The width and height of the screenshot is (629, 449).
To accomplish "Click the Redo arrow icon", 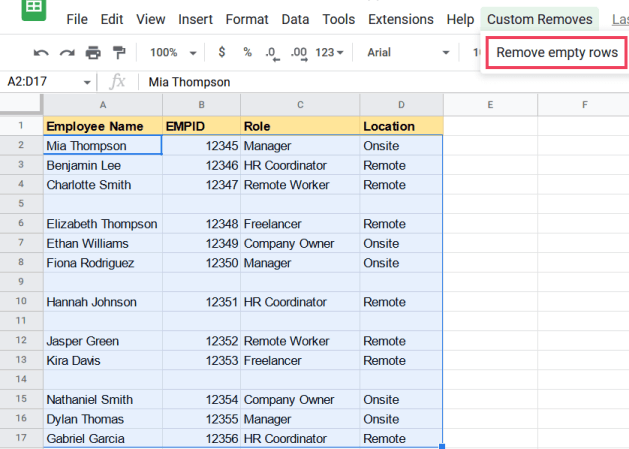I will [67, 53].
